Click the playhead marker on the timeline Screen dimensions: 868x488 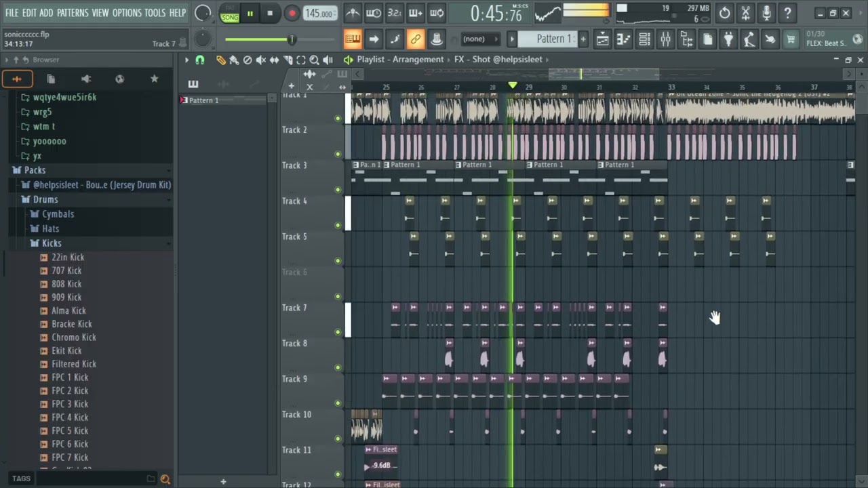pyautogui.click(x=513, y=85)
